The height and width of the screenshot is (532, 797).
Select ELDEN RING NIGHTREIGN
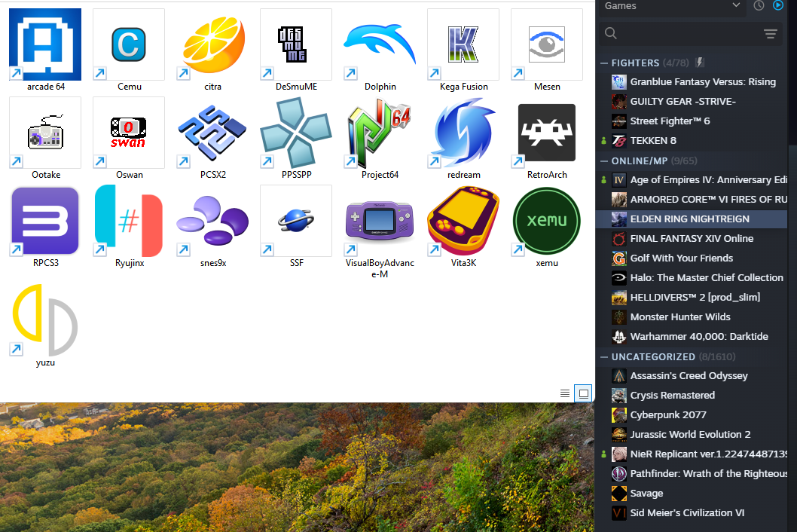692,219
